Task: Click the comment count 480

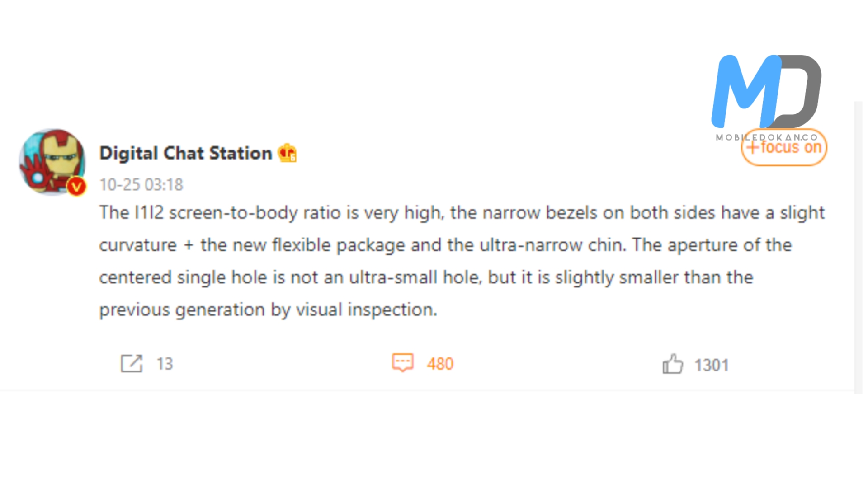Action: click(440, 364)
